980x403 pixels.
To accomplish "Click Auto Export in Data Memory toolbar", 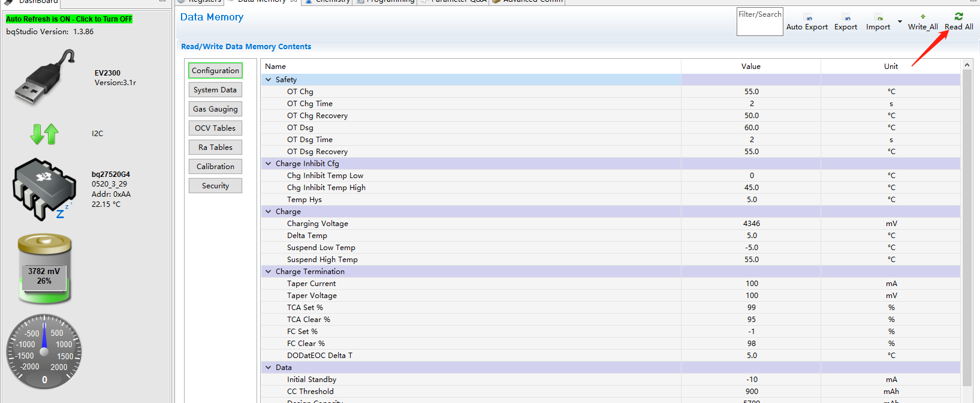I will 807,22.
